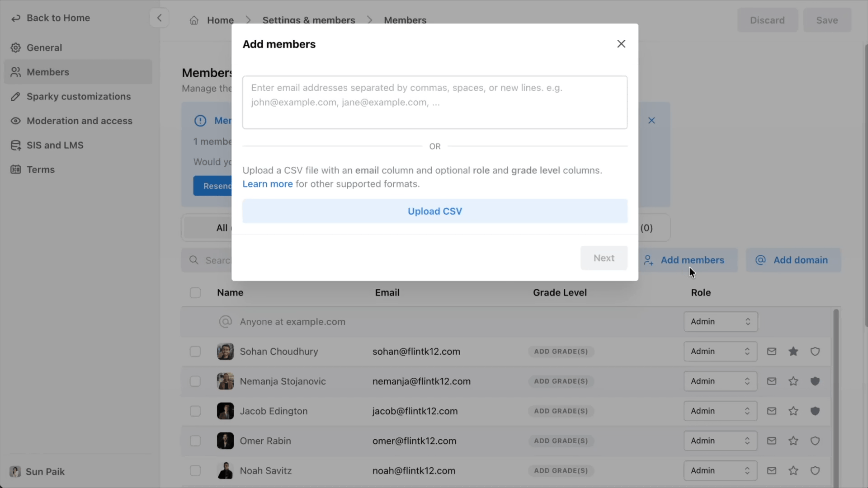Toggle the shield on Nemanja Stojanovic's row

[x=815, y=381]
